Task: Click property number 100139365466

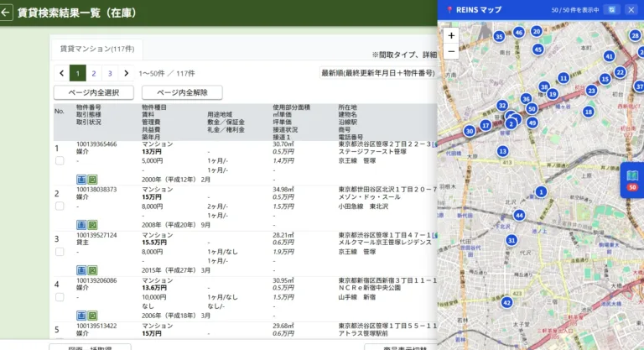Action: coord(96,144)
